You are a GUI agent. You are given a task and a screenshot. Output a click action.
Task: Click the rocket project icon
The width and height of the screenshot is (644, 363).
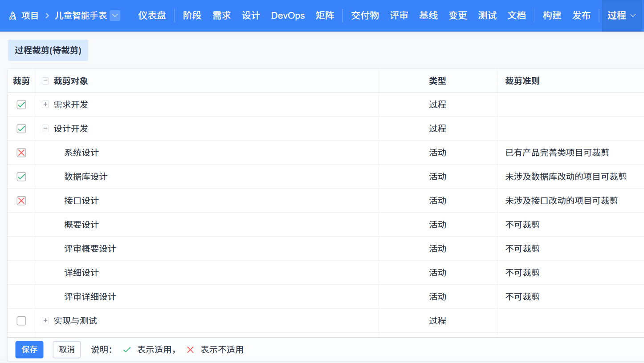[12, 16]
